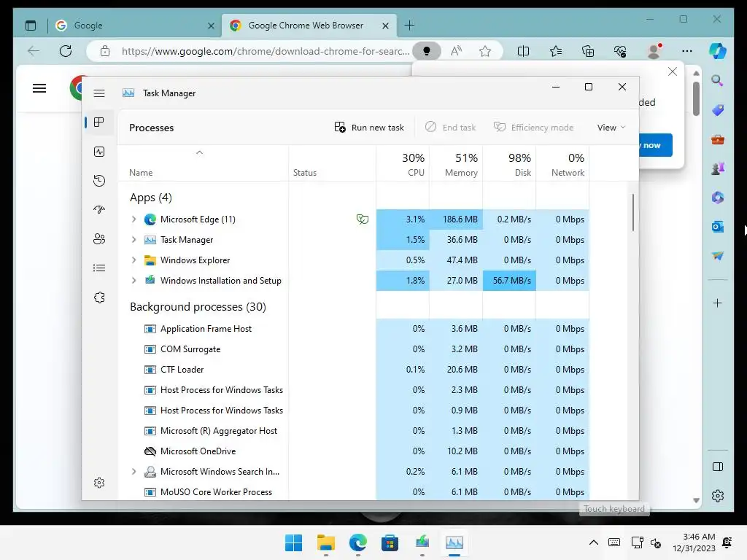Open Collections in Edge toolbar

tap(588, 51)
